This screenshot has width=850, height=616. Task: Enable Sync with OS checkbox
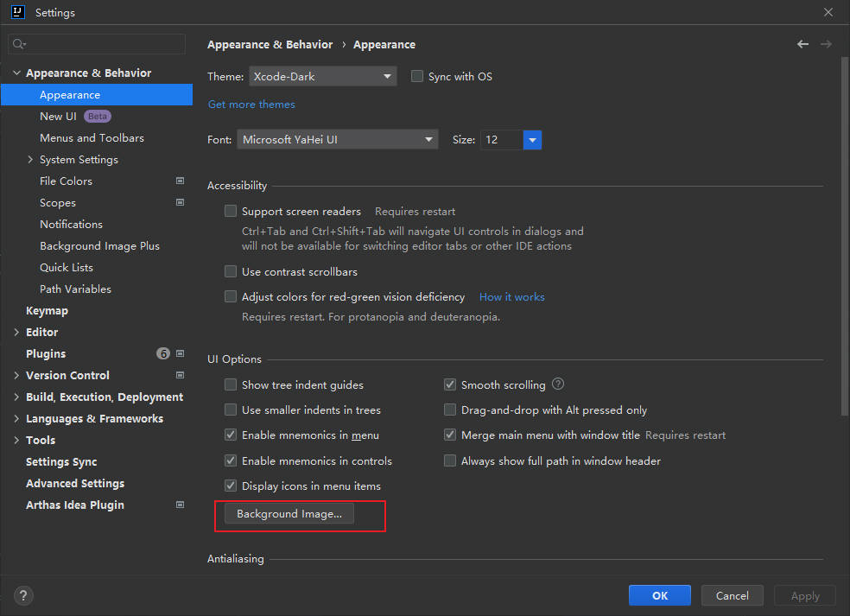point(417,76)
